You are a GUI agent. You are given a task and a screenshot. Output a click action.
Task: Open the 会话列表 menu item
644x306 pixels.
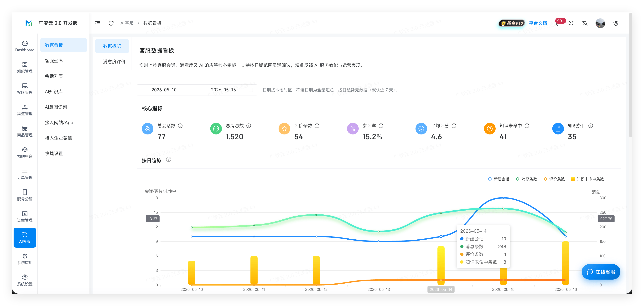(x=63, y=76)
